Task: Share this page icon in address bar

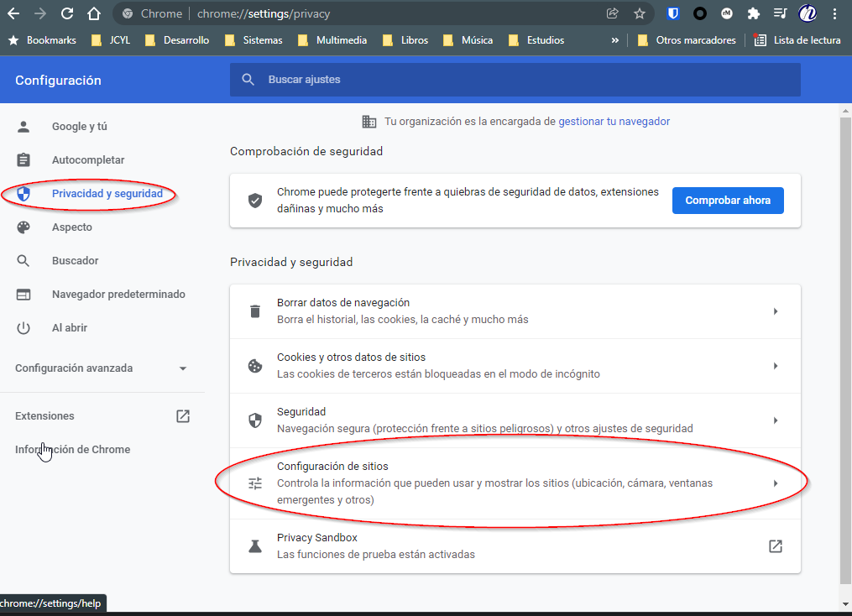Action: pyautogui.click(x=613, y=13)
